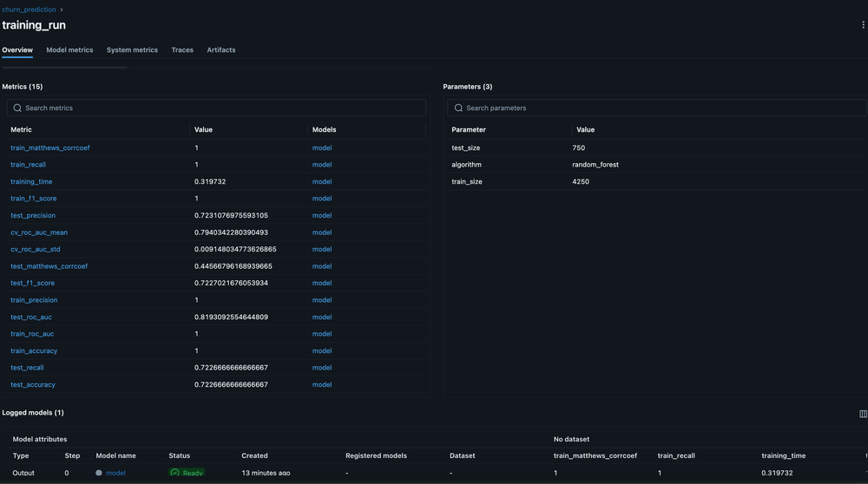Open the run's kebab overflow menu
868x484 pixels.
point(863,25)
